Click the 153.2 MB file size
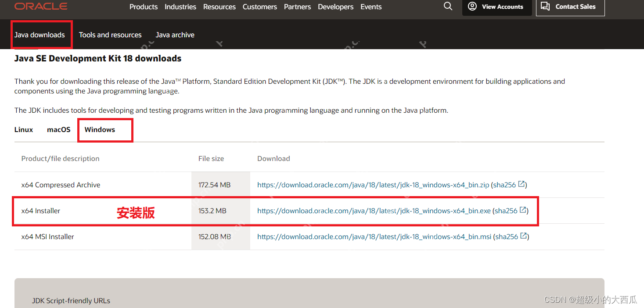The height and width of the screenshot is (308, 644). [212, 211]
